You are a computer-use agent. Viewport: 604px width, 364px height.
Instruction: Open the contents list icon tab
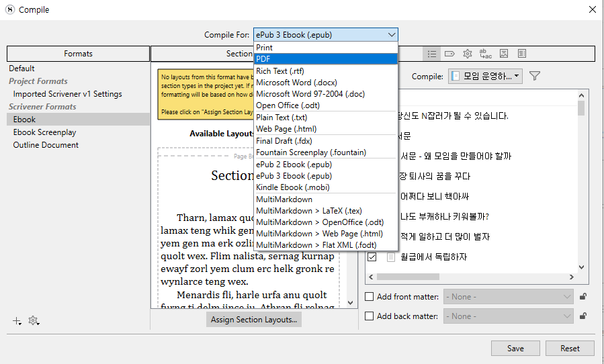click(x=431, y=54)
